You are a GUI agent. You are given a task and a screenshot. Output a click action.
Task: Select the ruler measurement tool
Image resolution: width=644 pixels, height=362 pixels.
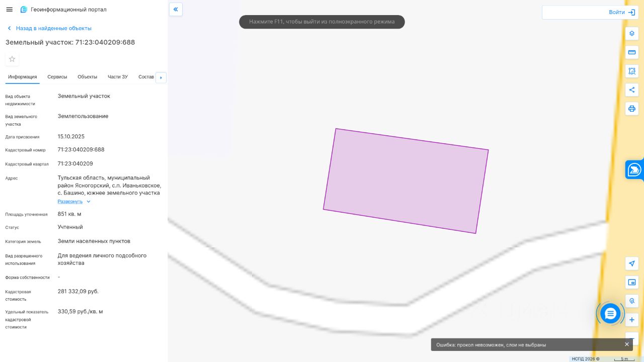coord(632,52)
